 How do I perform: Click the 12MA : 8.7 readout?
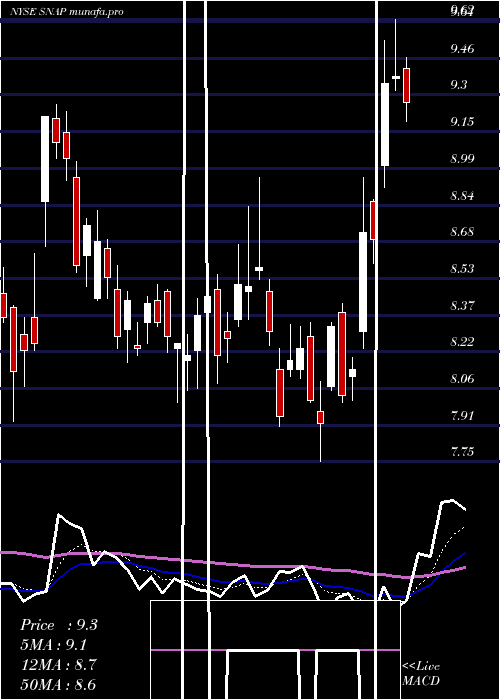(x=59, y=665)
